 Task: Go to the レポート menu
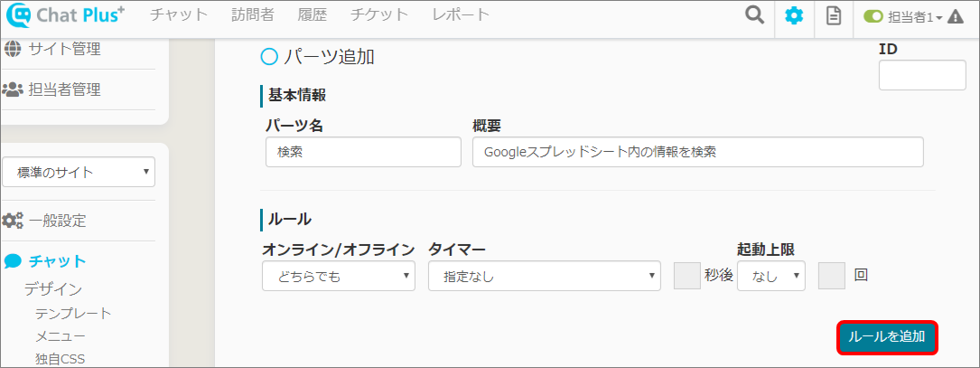click(461, 14)
